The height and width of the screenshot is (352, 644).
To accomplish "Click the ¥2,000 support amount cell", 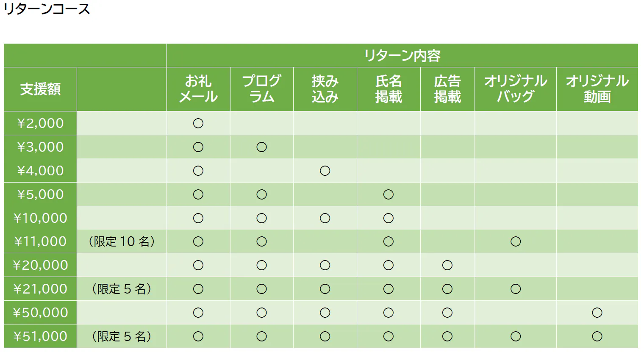I will tap(40, 123).
